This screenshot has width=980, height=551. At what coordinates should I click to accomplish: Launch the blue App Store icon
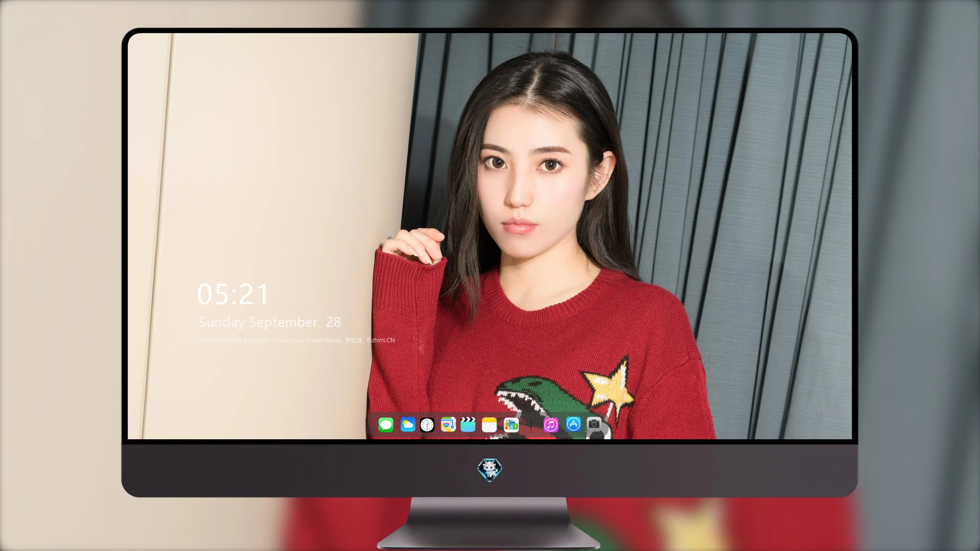tap(573, 424)
